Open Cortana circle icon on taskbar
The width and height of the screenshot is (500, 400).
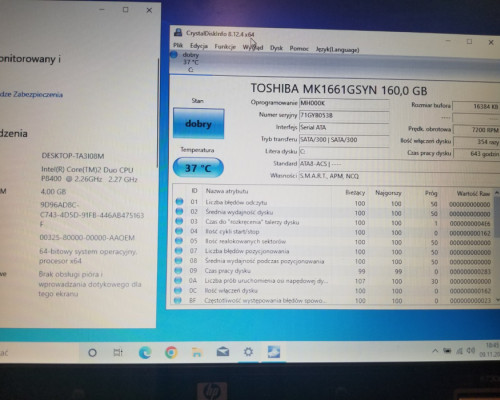pyautogui.click(x=92, y=352)
